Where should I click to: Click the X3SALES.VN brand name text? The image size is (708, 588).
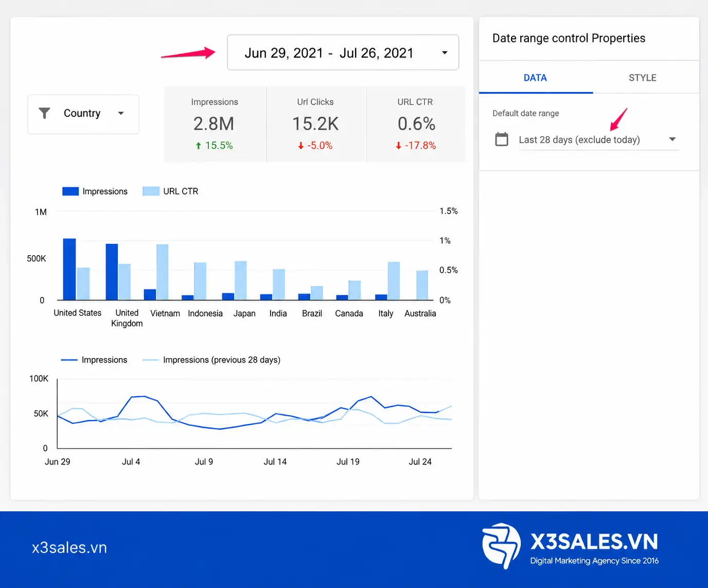(594, 542)
